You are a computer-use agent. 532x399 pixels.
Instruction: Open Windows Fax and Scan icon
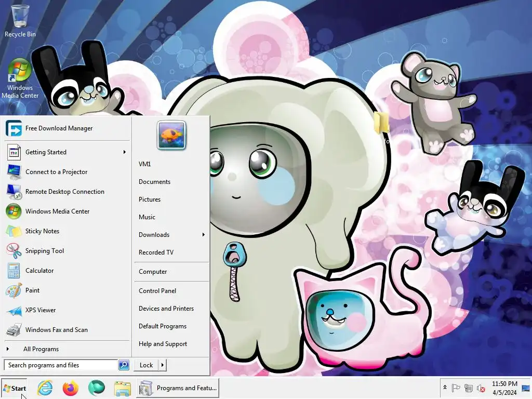click(x=14, y=330)
